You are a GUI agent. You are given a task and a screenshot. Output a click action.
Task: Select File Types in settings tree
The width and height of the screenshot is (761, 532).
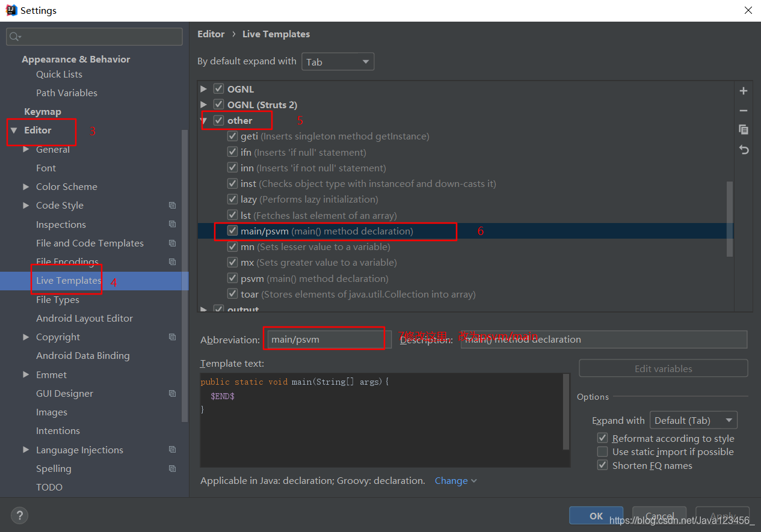pos(58,299)
